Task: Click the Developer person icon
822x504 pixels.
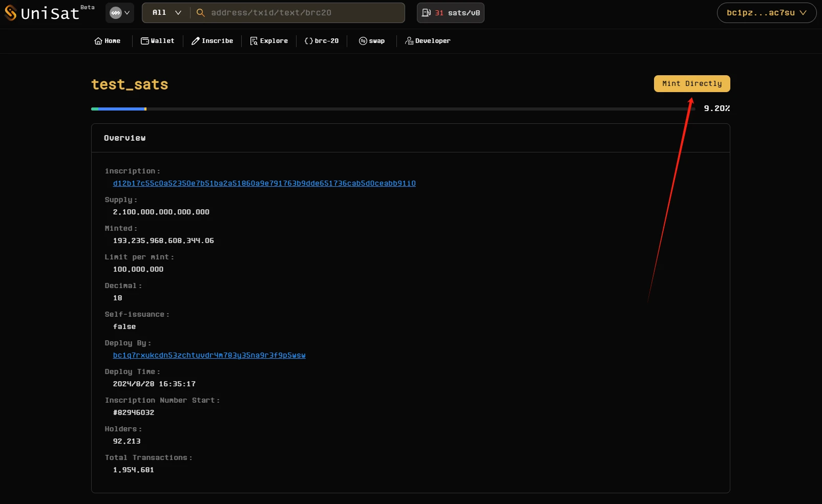Action: 409,41
